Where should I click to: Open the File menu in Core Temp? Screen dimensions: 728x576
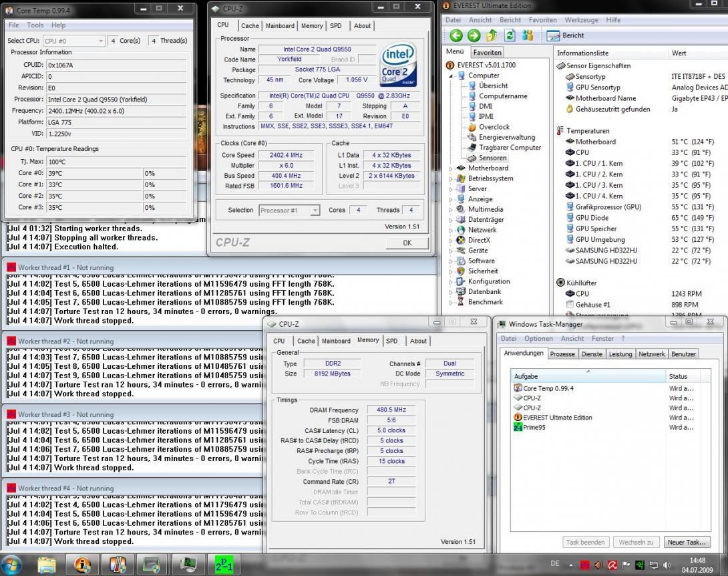[x=13, y=25]
